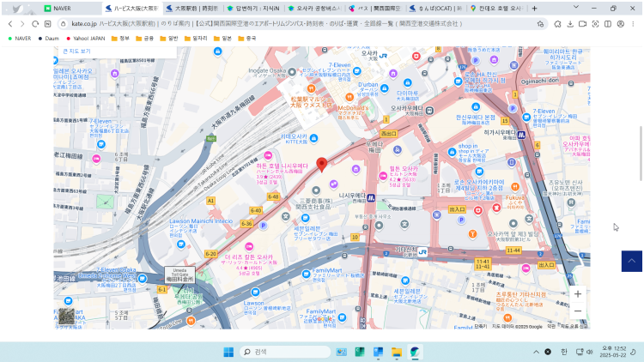
Task: Switch to the バス | 関西国際空 tab
Action: [x=375, y=9]
